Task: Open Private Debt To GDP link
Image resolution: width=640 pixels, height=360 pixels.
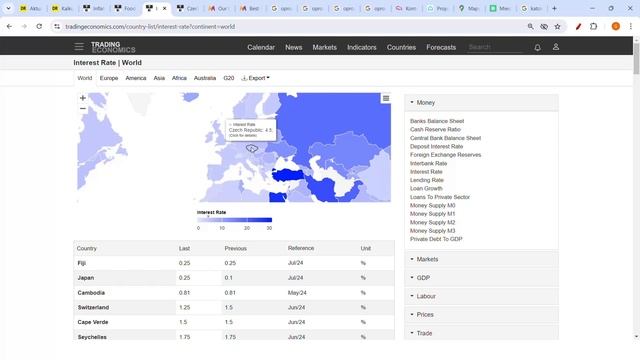Action: (x=436, y=239)
